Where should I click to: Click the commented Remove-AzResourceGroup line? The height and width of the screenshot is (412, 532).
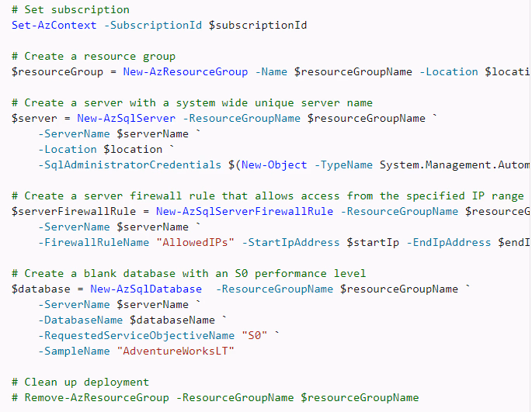215,397
